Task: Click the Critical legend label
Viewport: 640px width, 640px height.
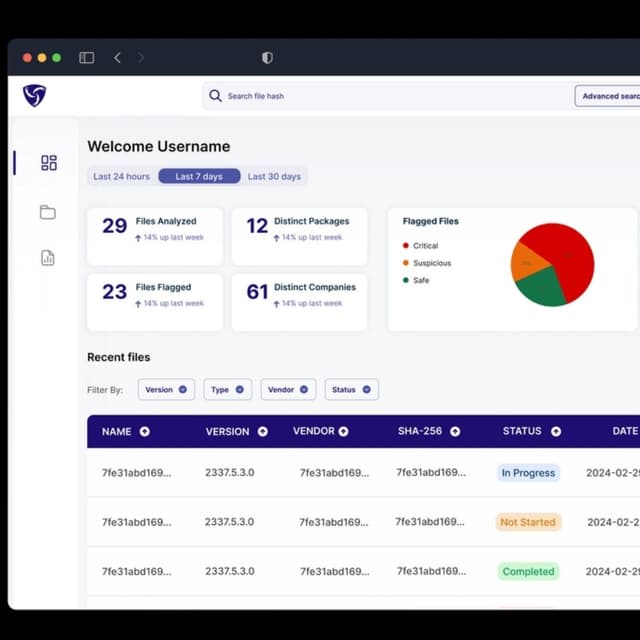Action: [426, 245]
